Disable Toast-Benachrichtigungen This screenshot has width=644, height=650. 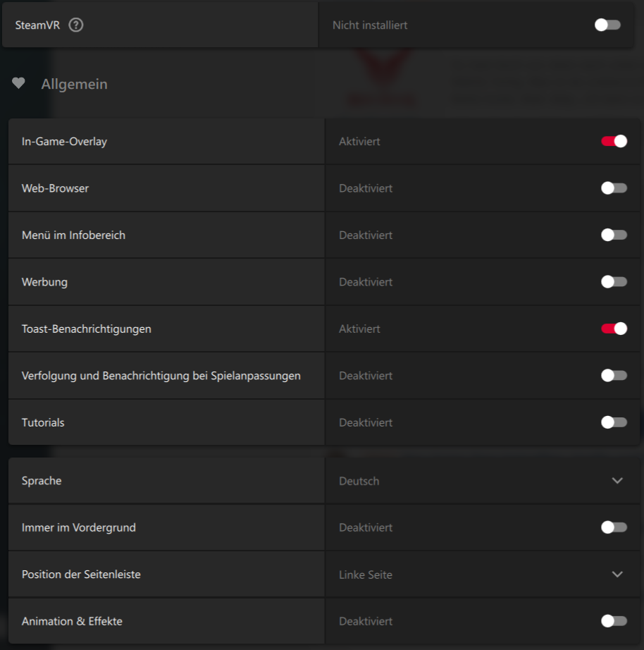click(613, 329)
